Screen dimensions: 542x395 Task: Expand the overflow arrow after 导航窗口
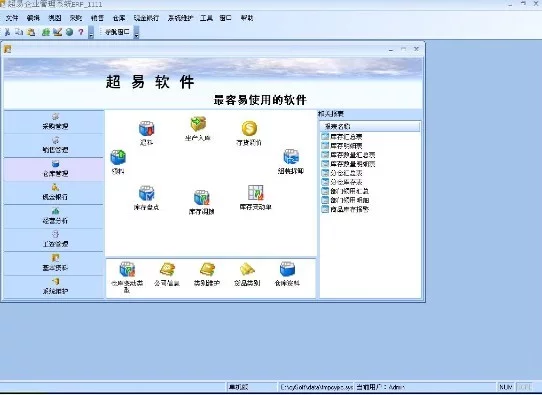click(x=137, y=33)
